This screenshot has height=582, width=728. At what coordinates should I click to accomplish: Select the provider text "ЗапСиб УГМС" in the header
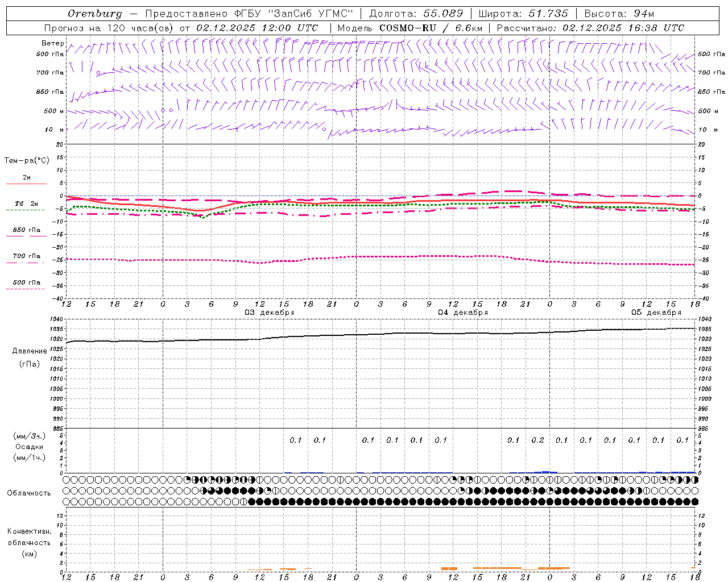coord(311,14)
